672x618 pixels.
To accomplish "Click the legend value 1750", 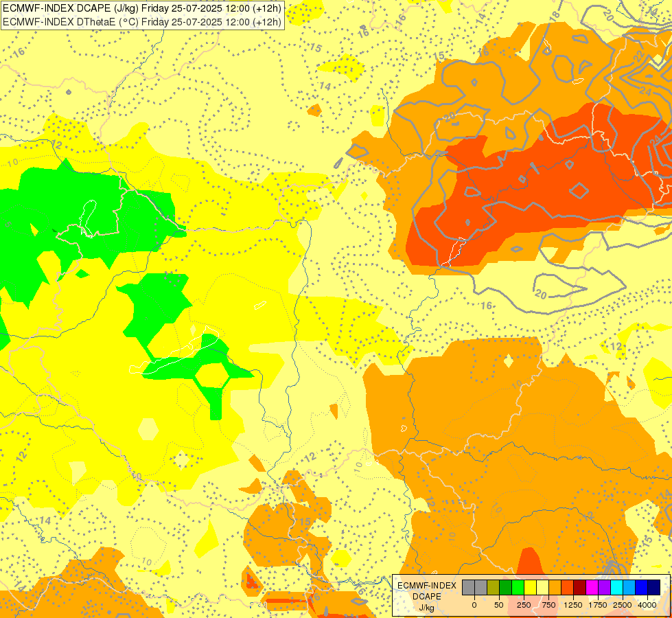I will click(x=598, y=605).
